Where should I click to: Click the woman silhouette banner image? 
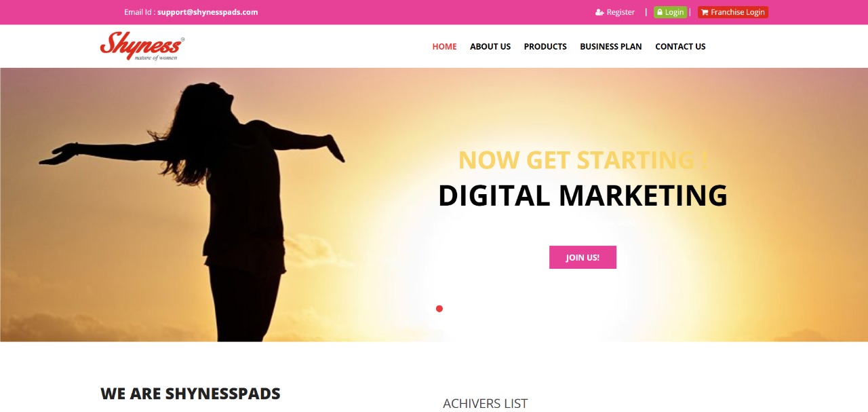[x=193, y=210]
